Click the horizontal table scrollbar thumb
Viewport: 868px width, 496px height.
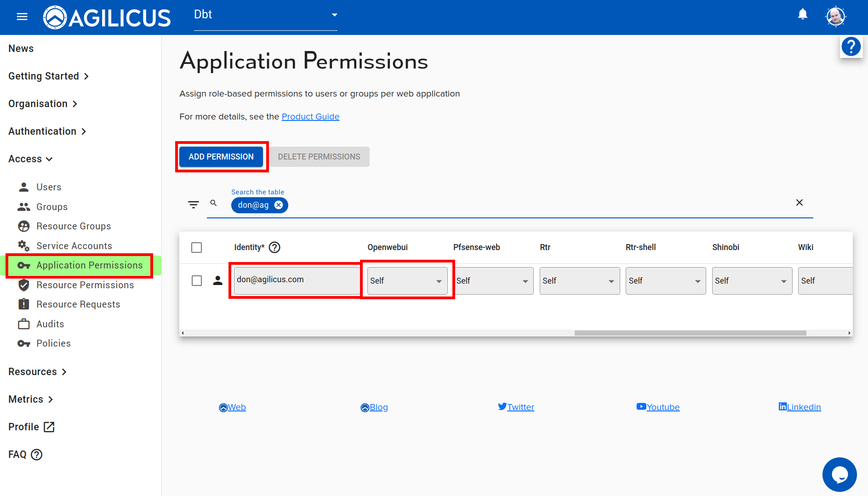click(x=690, y=333)
